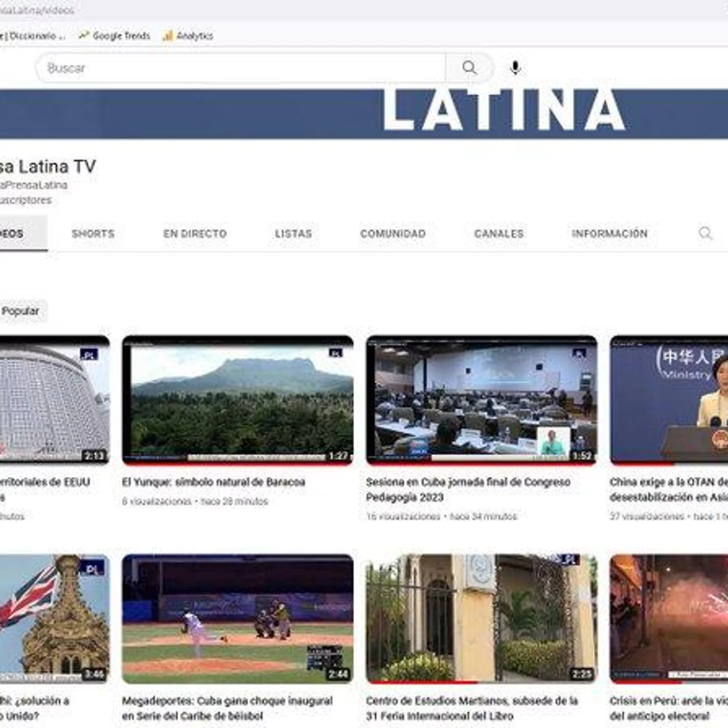
Task: Click the search magnifier button
Action: [x=469, y=68]
